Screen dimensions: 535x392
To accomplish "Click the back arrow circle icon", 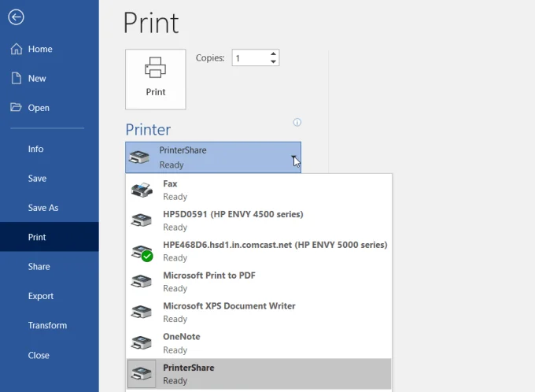I will [x=16, y=17].
